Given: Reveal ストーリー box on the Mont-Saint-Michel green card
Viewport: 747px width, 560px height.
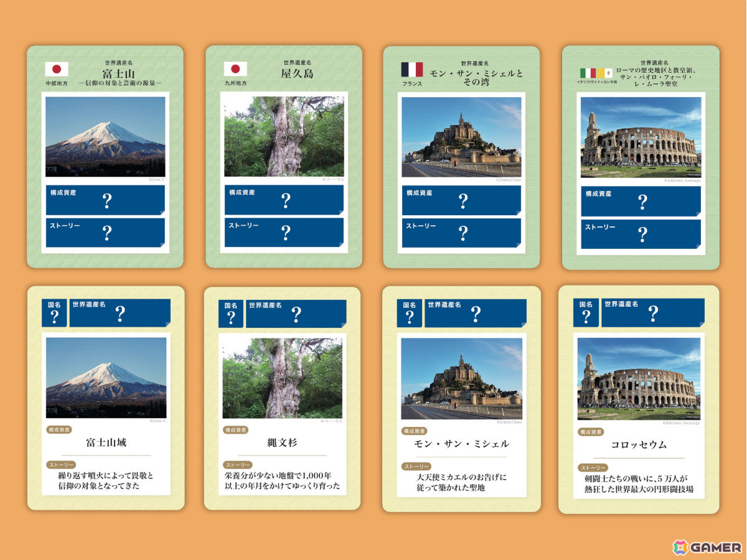Looking at the screenshot, I should coord(461,233).
